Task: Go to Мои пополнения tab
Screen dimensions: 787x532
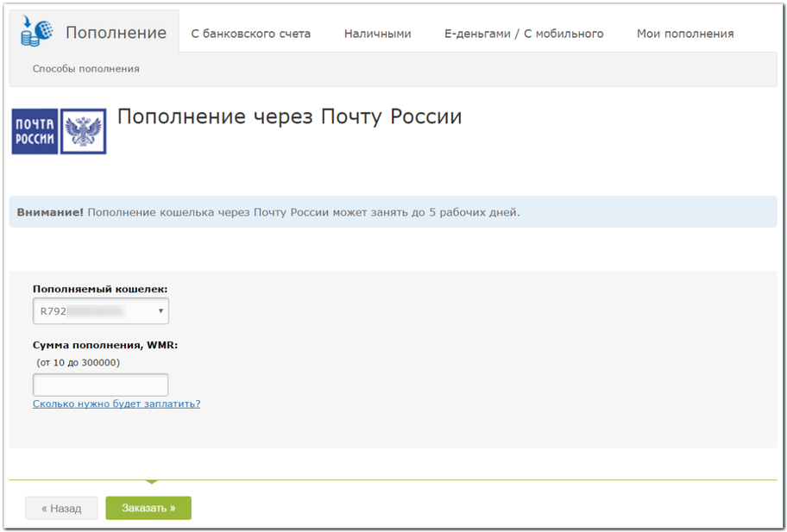Action: [685, 34]
